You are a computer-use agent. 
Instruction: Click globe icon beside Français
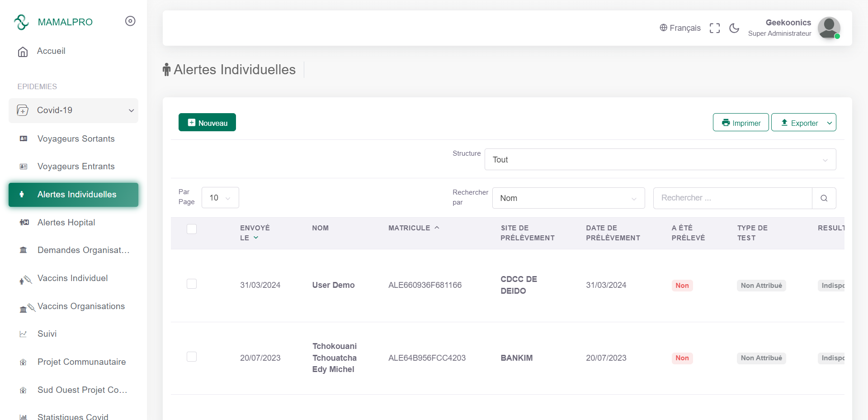[x=663, y=28]
